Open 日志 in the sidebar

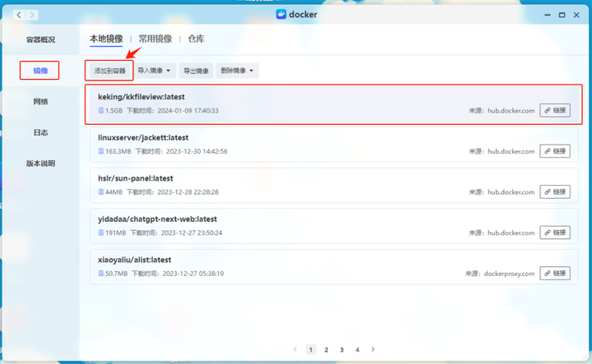point(40,132)
